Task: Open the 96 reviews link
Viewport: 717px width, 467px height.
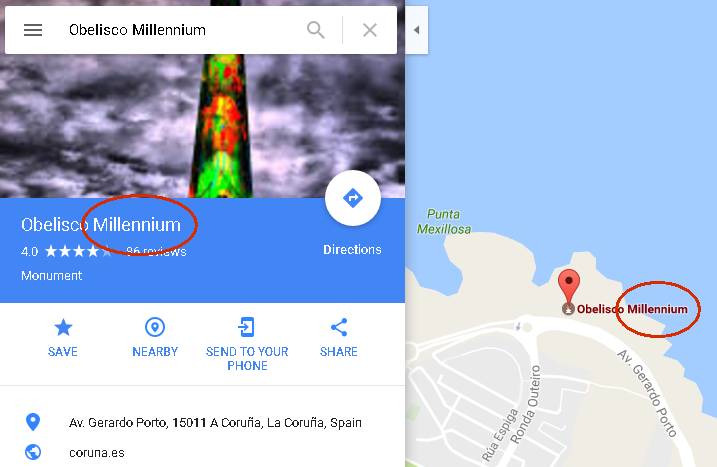Action: pyautogui.click(x=156, y=251)
